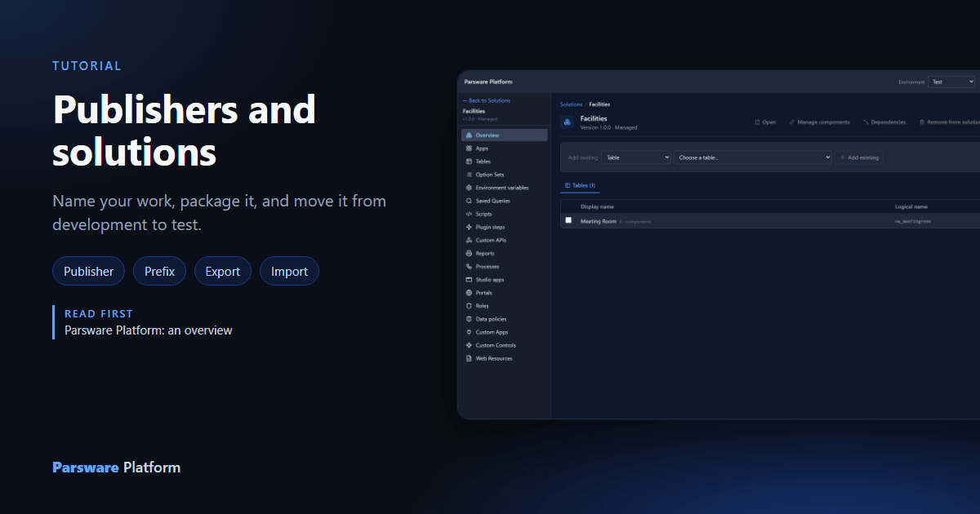
Task: Open the Choose a table dropdown
Action: (x=752, y=157)
